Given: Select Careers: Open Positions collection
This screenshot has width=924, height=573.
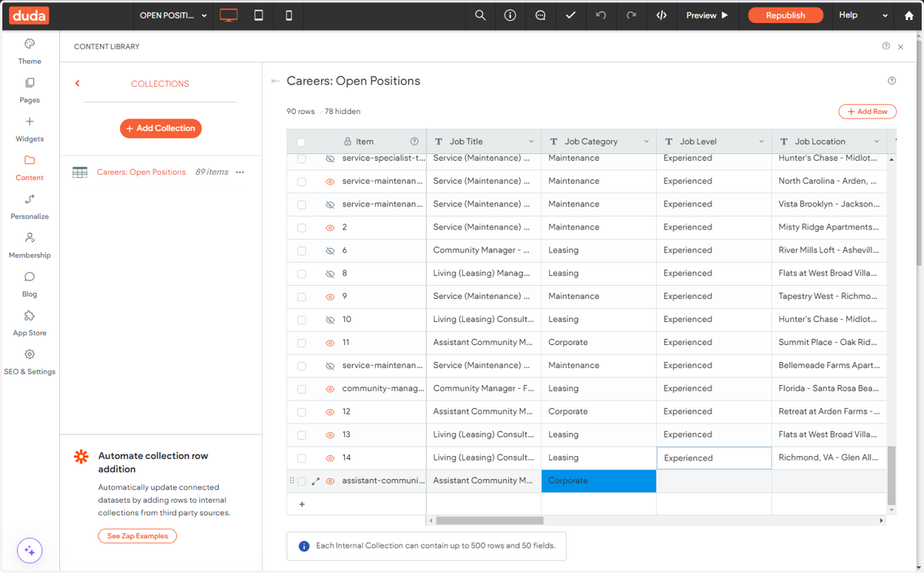Looking at the screenshot, I should tap(141, 173).
